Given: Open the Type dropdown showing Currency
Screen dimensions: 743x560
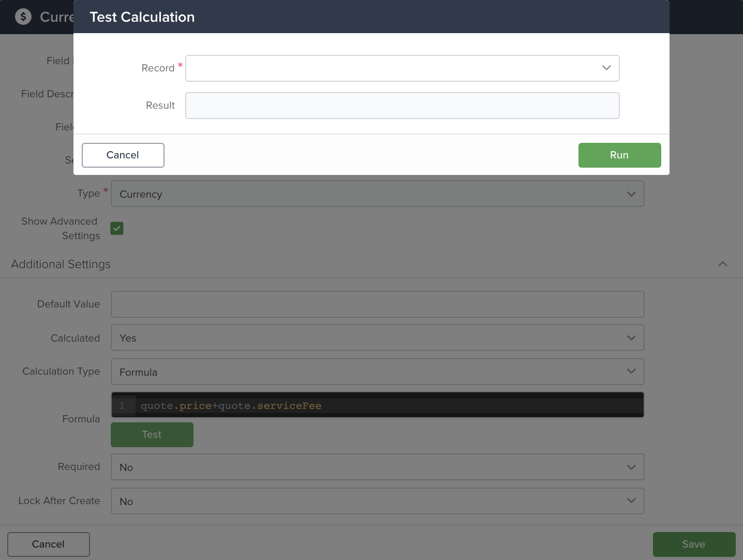Looking at the screenshot, I should [x=378, y=194].
